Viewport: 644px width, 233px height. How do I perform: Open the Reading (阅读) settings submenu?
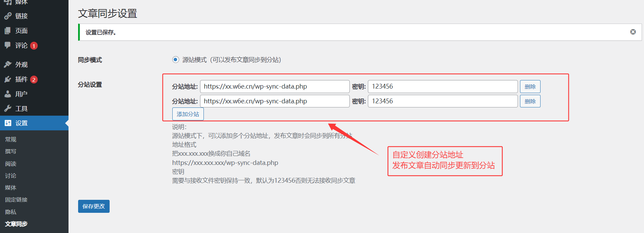[11, 164]
